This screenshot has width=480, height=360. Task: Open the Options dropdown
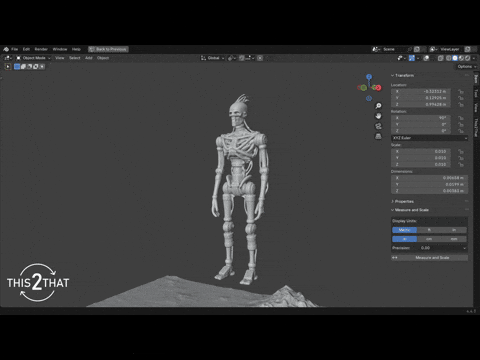467,67
